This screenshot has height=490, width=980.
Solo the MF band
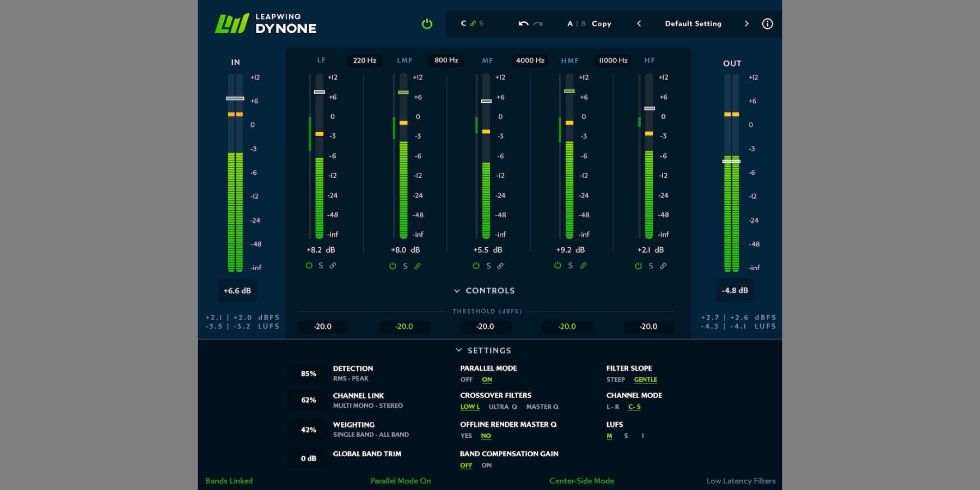[x=488, y=266]
